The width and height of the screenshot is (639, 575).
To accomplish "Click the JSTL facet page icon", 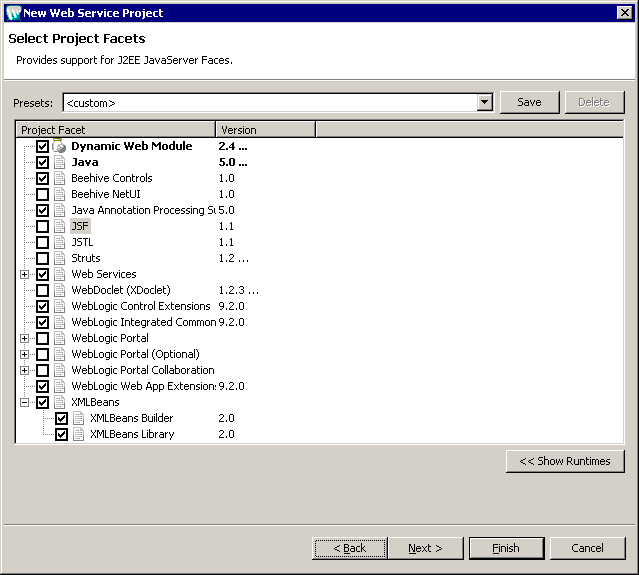I will coord(59,242).
